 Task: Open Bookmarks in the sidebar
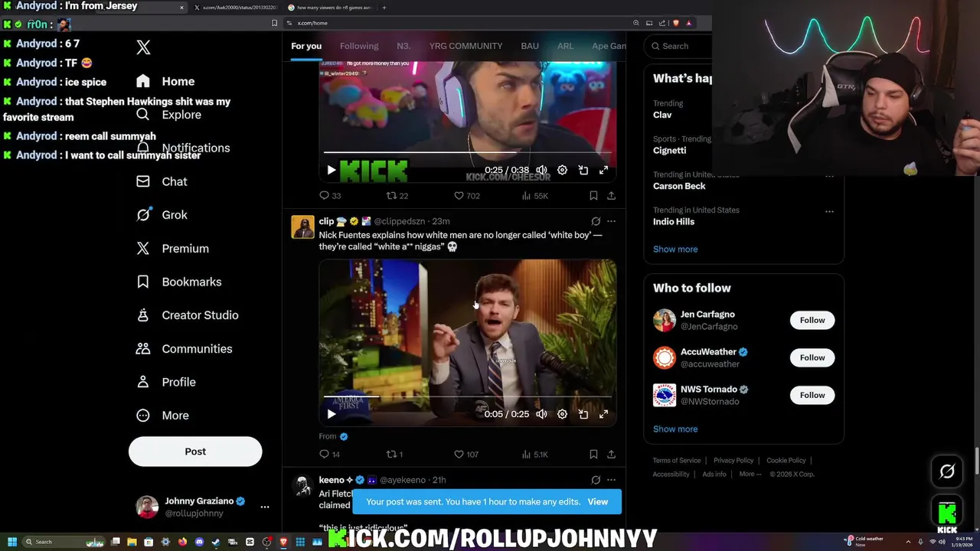tap(178, 282)
